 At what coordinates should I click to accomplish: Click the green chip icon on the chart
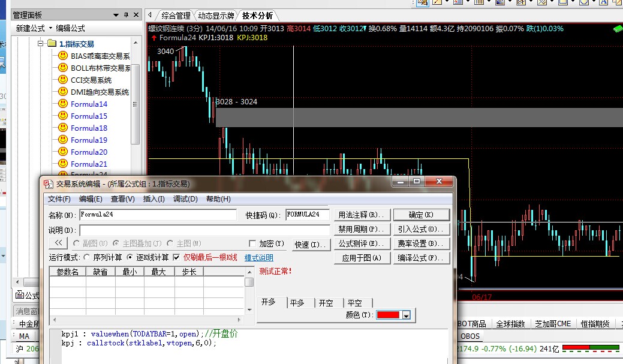pyautogui.click(x=617, y=28)
